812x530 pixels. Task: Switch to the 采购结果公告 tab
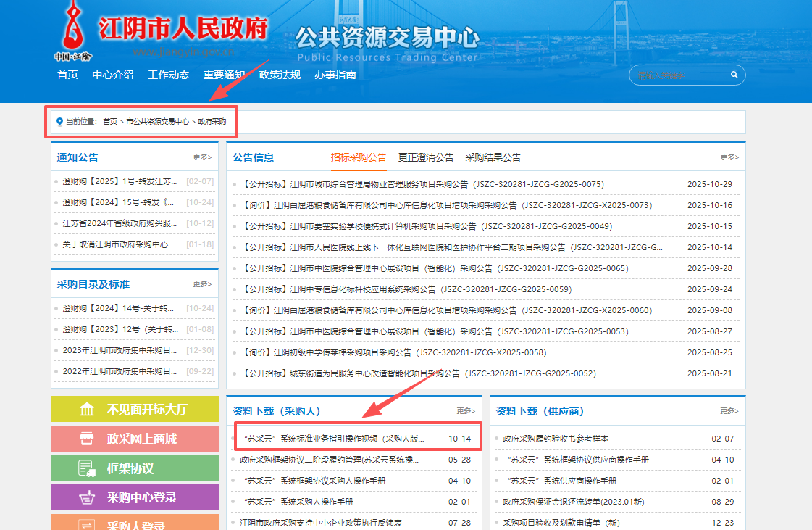click(493, 157)
